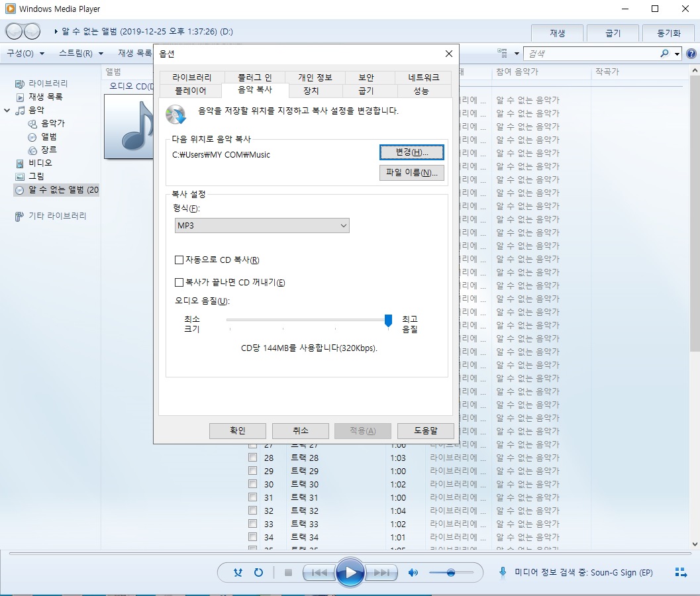Image resolution: width=700 pixels, height=596 pixels.
Task: Click the volume slider knob
Action: pos(451,573)
